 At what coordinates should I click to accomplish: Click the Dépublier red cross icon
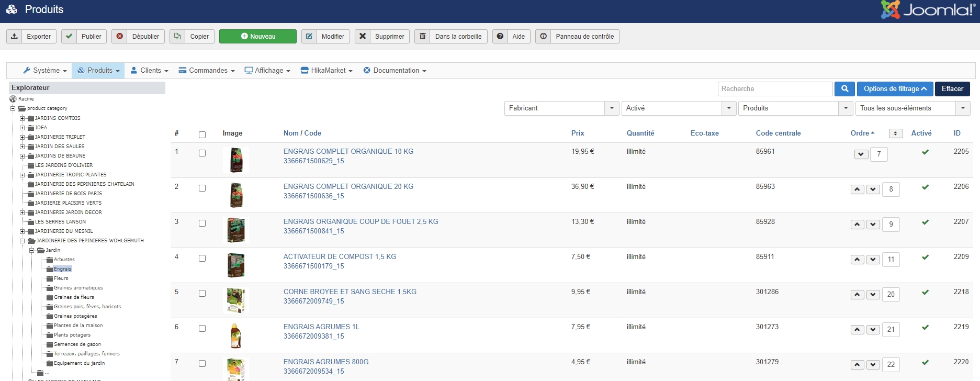[x=120, y=37]
